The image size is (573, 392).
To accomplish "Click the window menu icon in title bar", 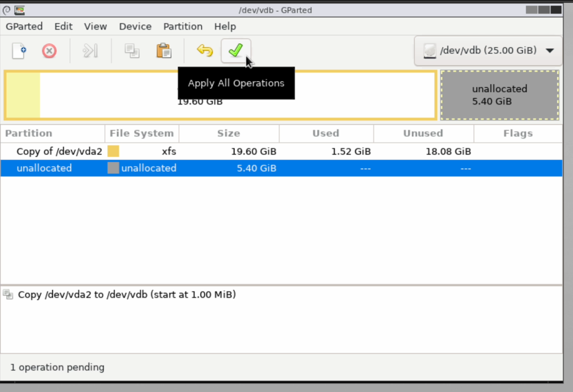I will 6,10.
